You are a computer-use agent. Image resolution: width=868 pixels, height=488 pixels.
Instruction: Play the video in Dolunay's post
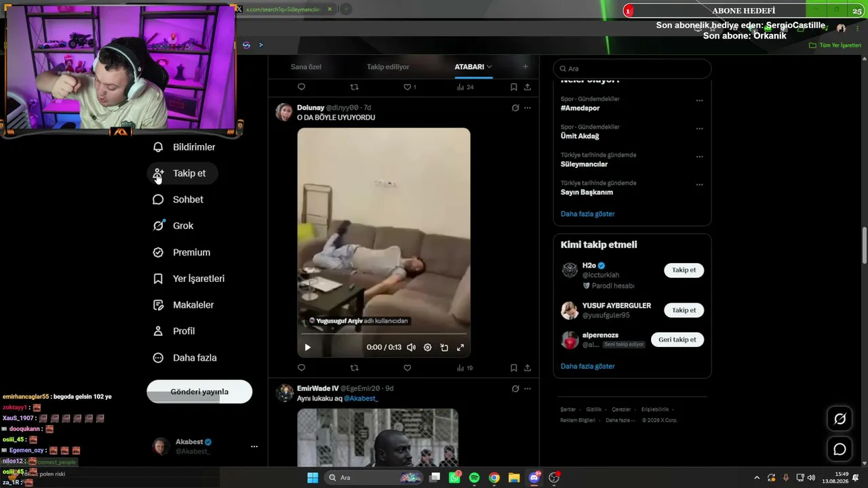tap(307, 348)
